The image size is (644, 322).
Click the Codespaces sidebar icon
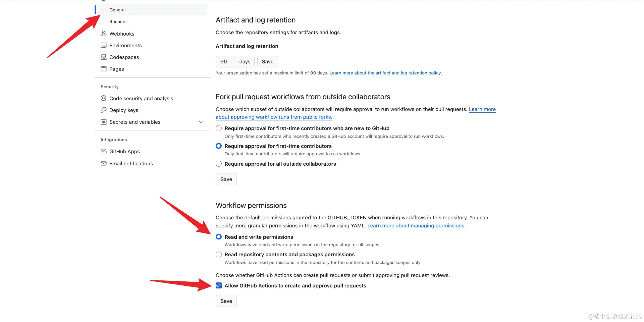(104, 57)
